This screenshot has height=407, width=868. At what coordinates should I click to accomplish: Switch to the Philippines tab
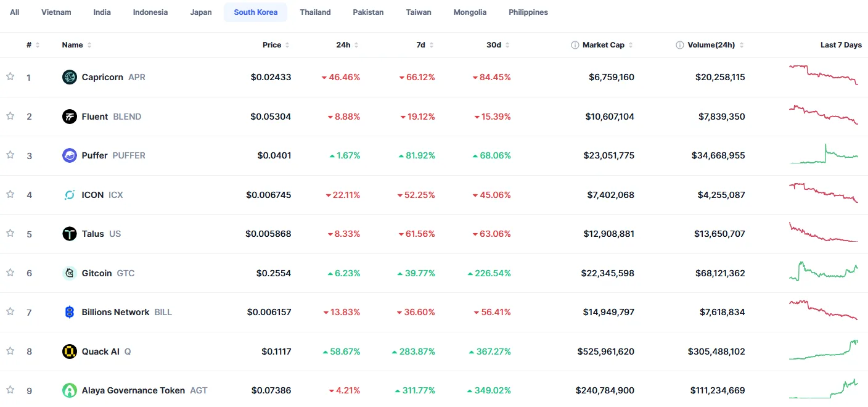528,12
